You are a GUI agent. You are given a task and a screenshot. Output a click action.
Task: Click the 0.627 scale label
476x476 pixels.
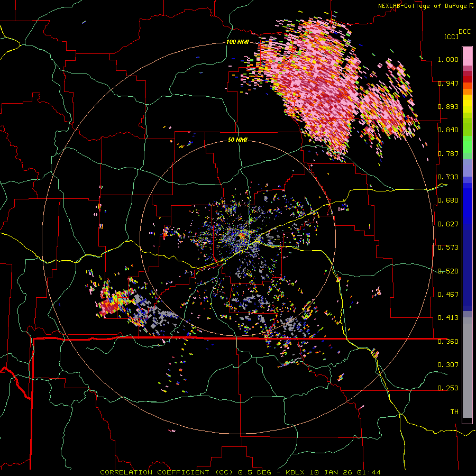coord(448,224)
